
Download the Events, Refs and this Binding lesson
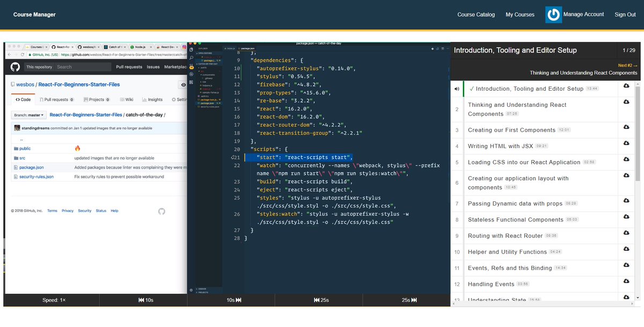coord(626,265)
